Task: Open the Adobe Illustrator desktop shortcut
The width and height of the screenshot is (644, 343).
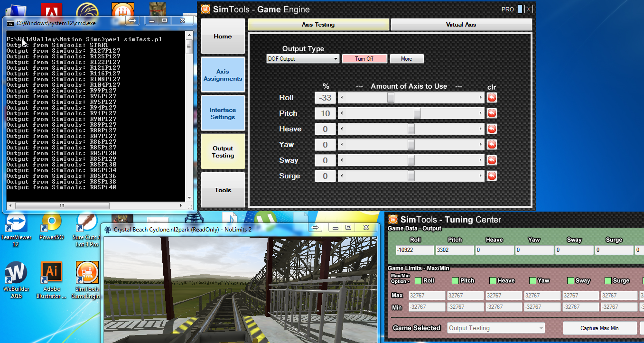Action: [52, 281]
